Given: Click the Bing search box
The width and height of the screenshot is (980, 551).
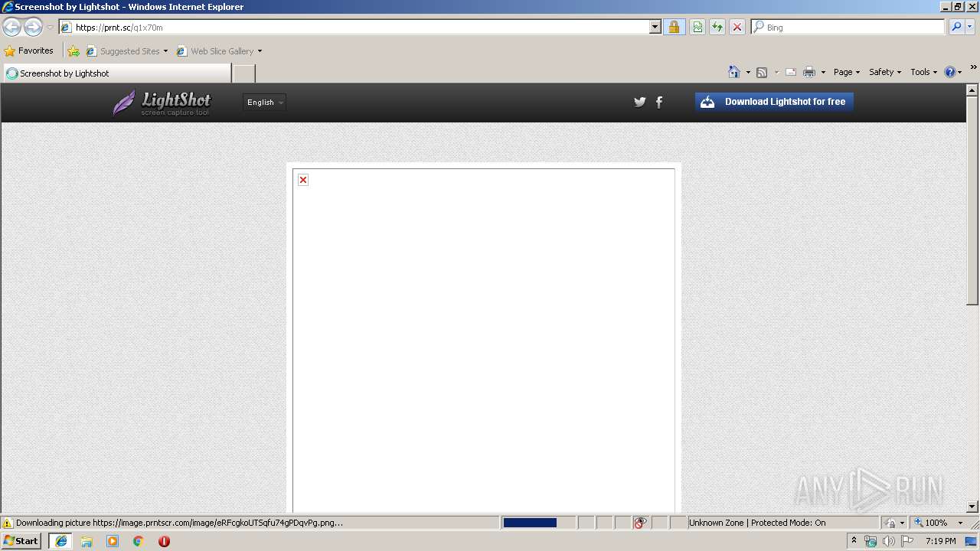Looking at the screenshot, I should point(848,28).
